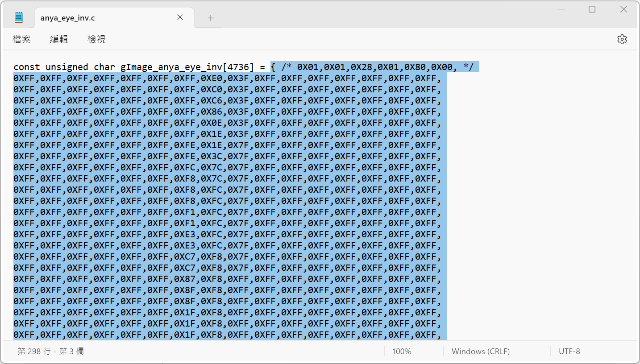The height and width of the screenshot is (364, 640).
Task: Click the 0XC6 value in the text
Action: pos(212,101)
